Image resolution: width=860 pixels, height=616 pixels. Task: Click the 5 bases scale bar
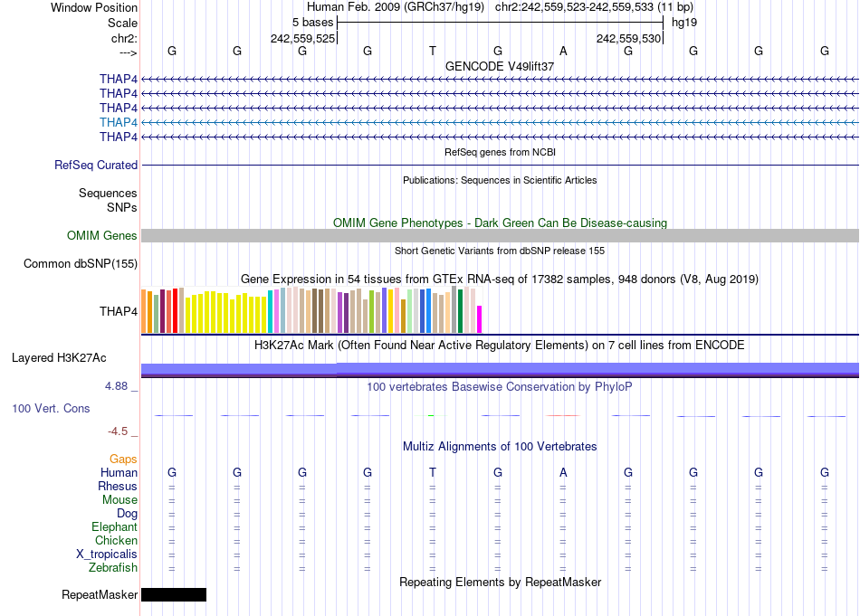click(501, 23)
